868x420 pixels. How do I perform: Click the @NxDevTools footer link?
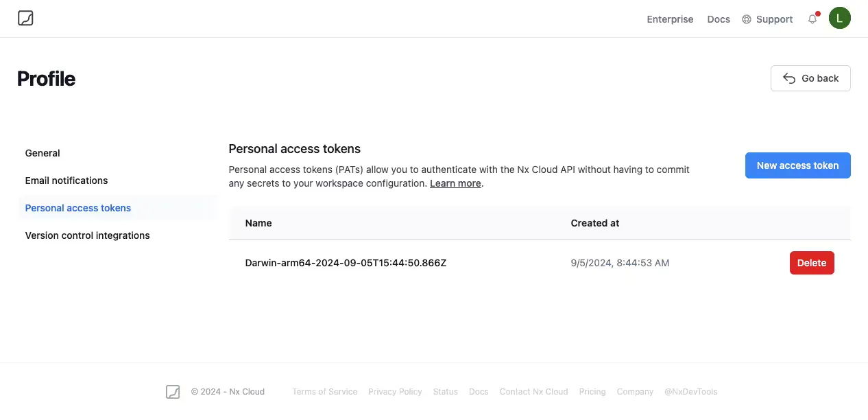point(690,391)
